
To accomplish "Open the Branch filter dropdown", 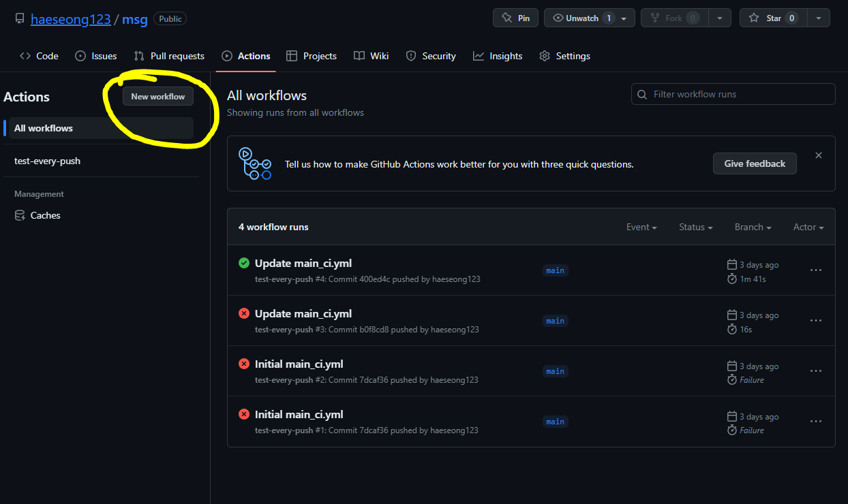I will tap(753, 227).
